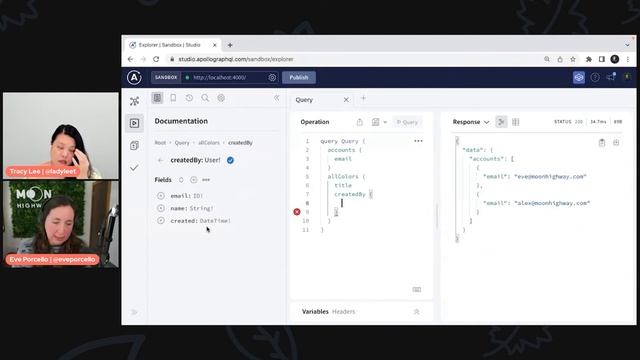Open the Schema graph sidebar icon

click(134, 101)
